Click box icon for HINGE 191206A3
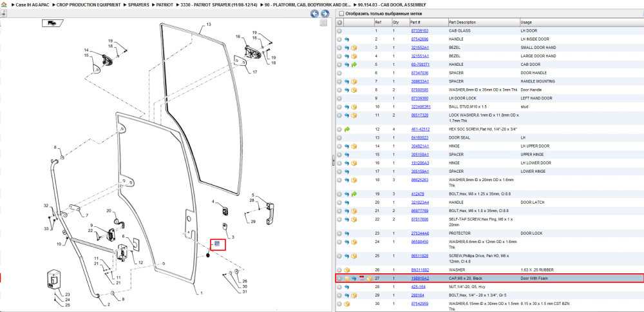Viewport: 644px width, 312px height. tap(354, 163)
